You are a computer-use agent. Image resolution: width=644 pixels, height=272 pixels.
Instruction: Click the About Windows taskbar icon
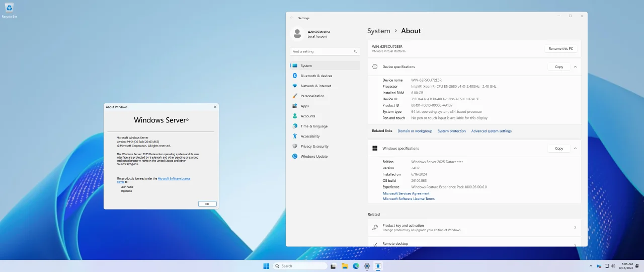[378, 266]
